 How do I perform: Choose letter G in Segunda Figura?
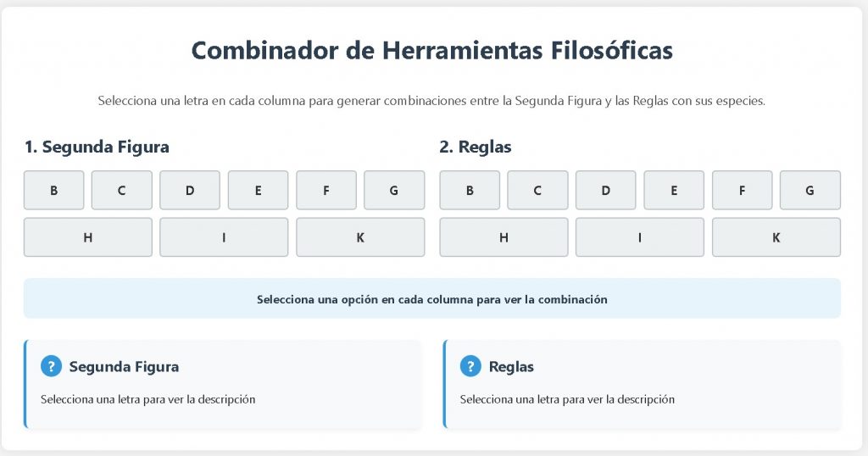click(x=394, y=190)
